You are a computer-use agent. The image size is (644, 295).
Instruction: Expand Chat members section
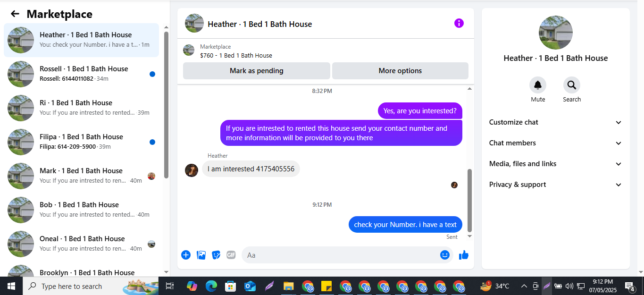[555, 143]
